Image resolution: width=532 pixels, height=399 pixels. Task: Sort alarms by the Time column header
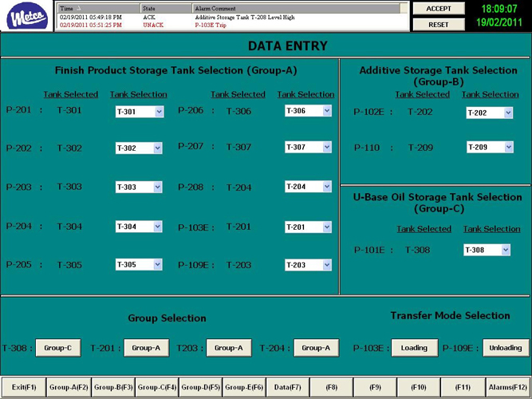coord(98,8)
